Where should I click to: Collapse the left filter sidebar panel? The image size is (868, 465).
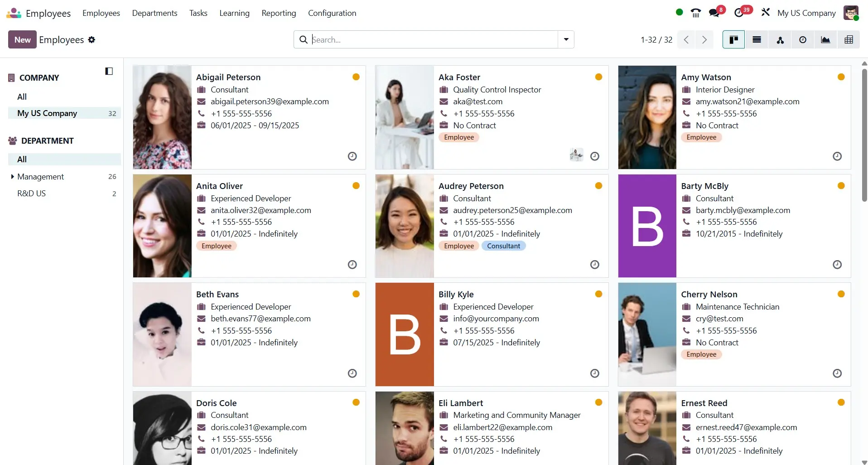pyautogui.click(x=109, y=71)
